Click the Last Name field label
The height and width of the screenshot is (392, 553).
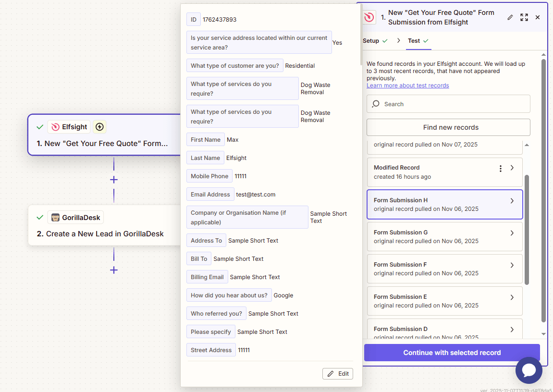pos(205,158)
